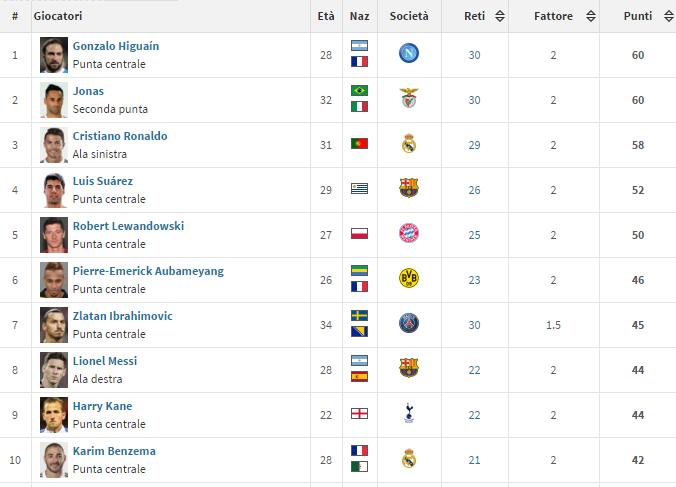
Task: Click the Poland flag for Lewandowski
Action: [x=359, y=234]
